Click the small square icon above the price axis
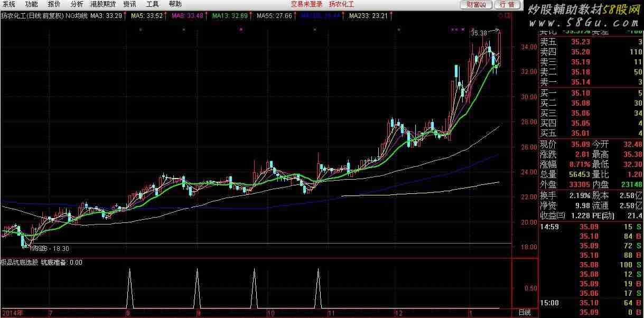644x318 pixels. [x=508, y=15]
